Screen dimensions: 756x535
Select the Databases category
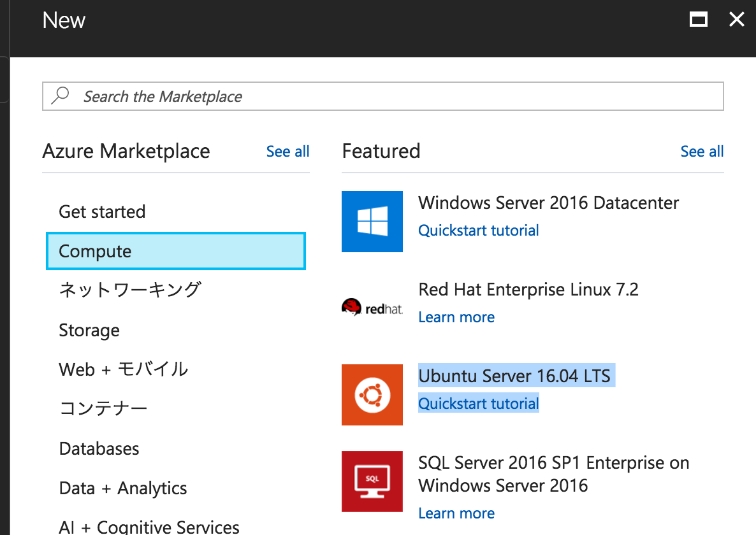pyautogui.click(x=99, y=448)
